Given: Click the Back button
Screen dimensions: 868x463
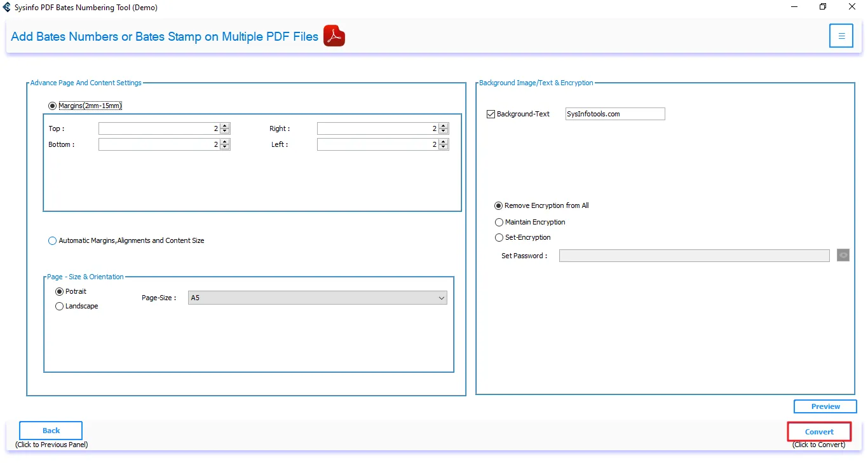Looking at the screenshot, I should point(51,431).
